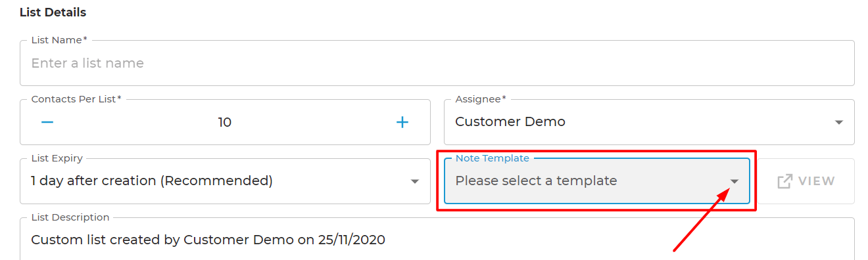Increase contacts per list using plus icon
This screenshot has height=260, width=868.
[x=402, y=122]
